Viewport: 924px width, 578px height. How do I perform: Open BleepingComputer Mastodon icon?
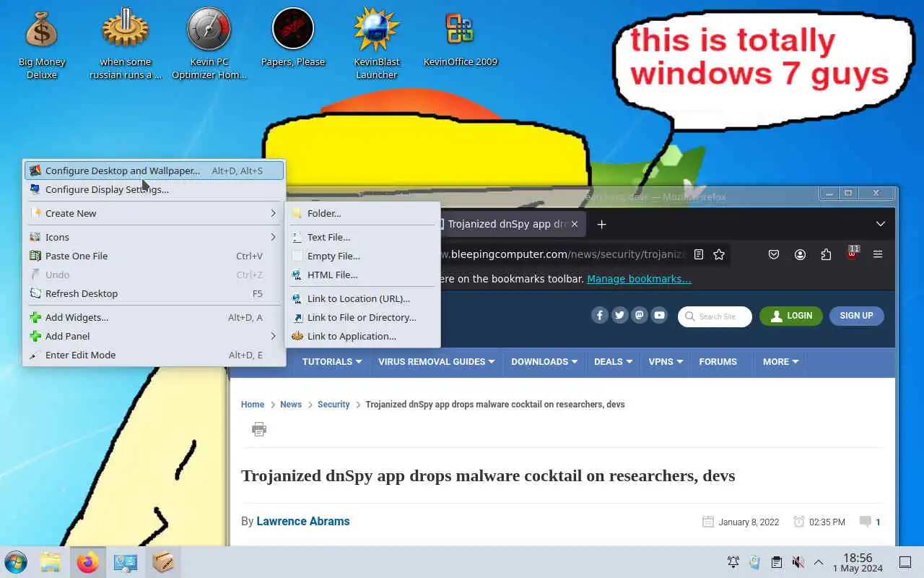pyautogui.click(x=639, y=315)
